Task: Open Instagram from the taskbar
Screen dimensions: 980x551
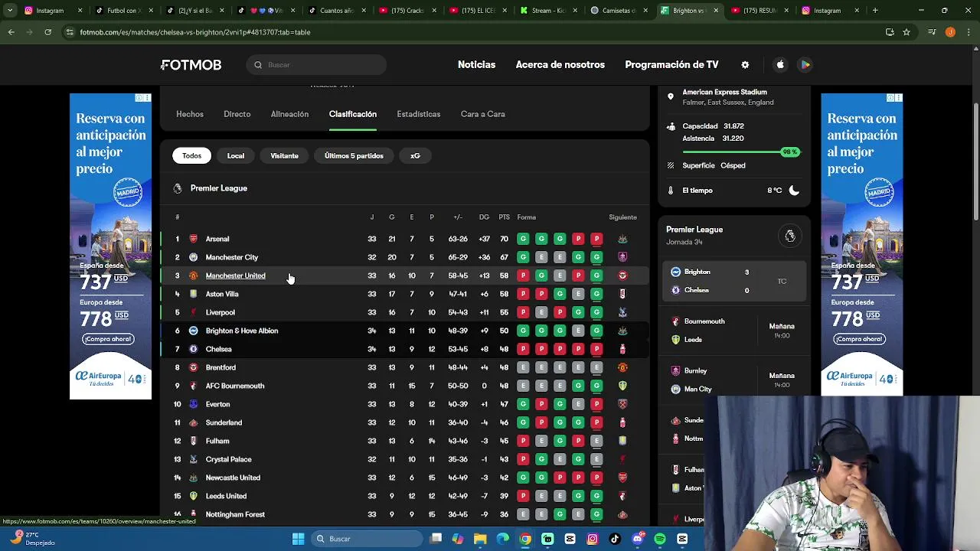Action: coord(593,539)
